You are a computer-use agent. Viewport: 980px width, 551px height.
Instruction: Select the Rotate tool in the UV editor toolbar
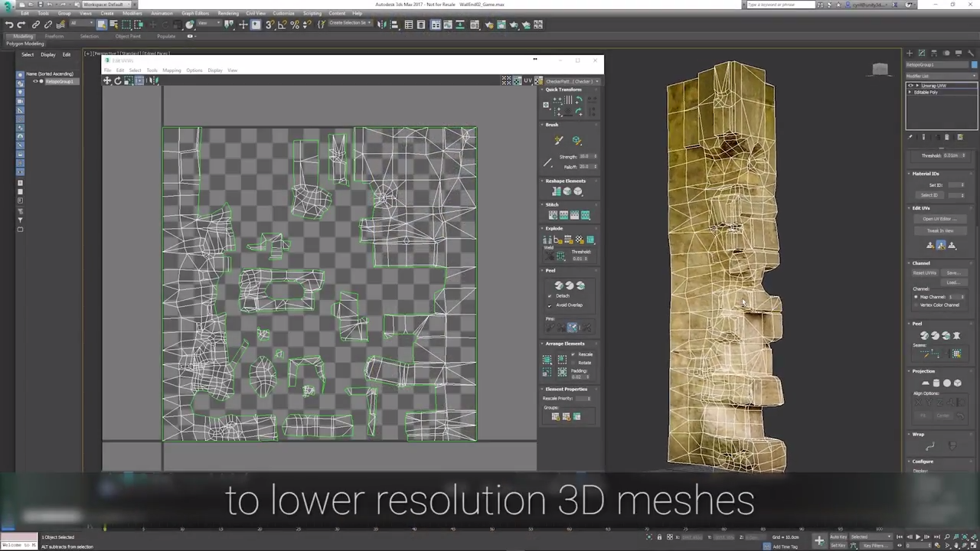pos(117,80)
